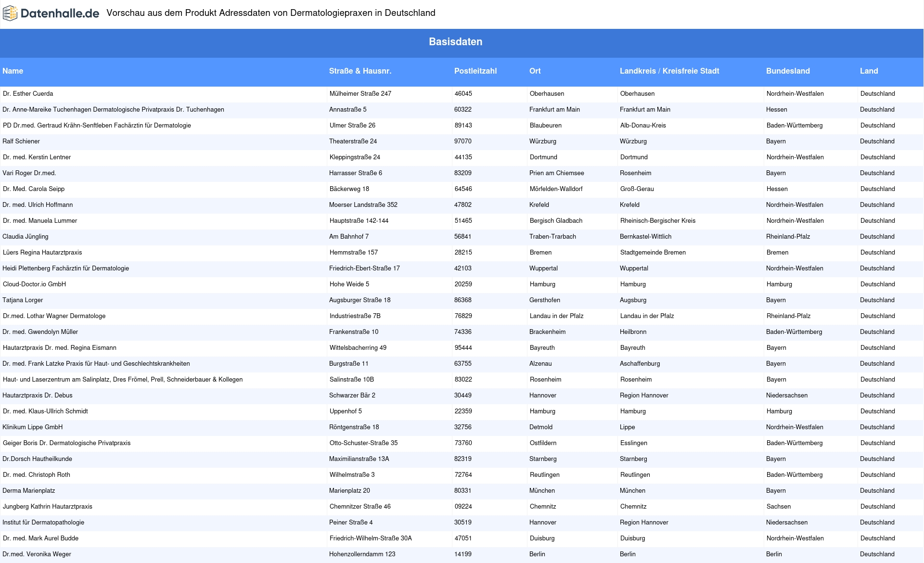The width and height of the screenshot is (924, 563).
Task: Select the Land column header
Action: pyautogui.click(x=869, y=71)
